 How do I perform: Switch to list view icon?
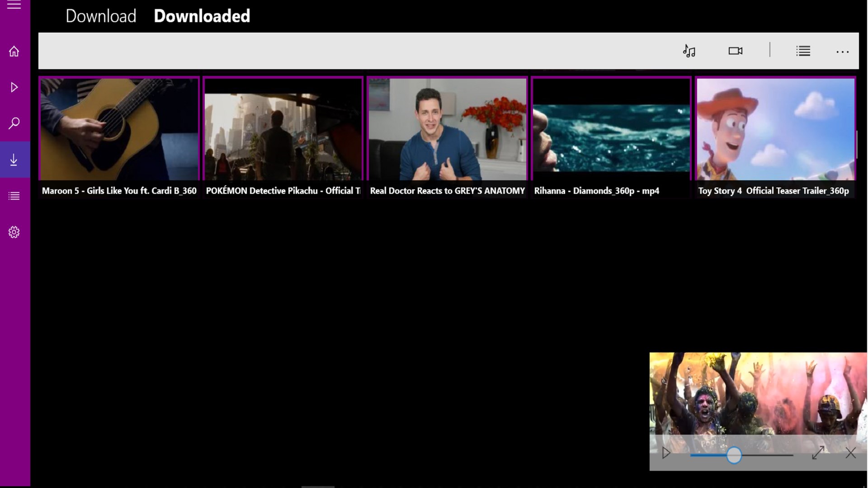coord(803,51)
